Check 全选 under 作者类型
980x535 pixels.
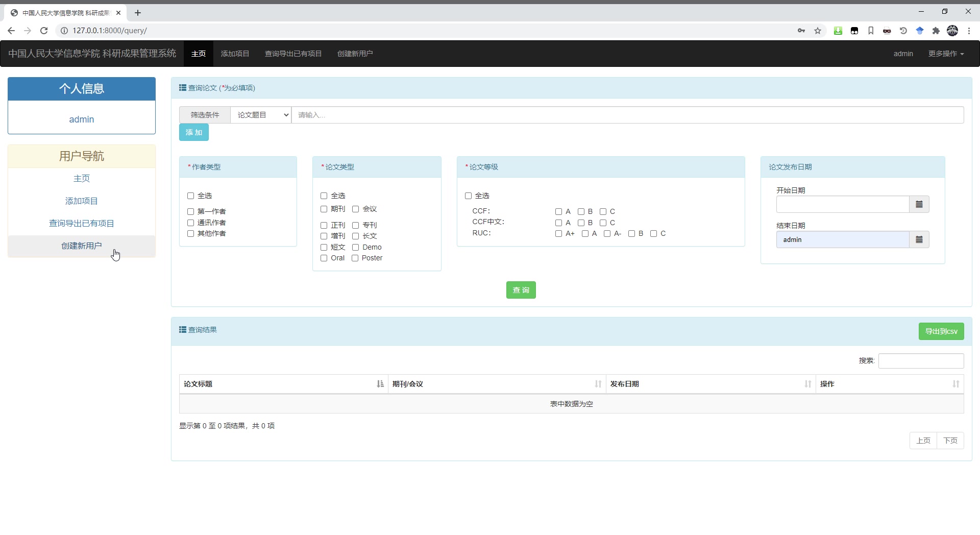click(x=190, y=196)
